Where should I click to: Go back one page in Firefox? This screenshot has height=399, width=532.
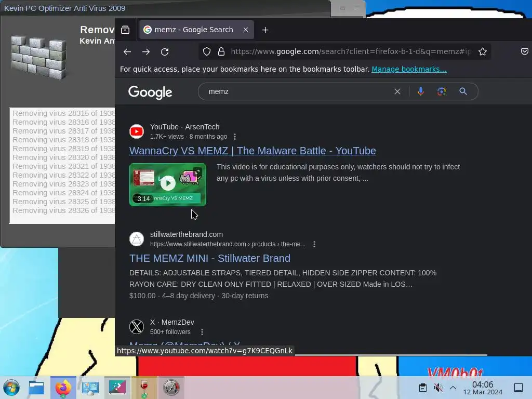[x=127, y=51]
